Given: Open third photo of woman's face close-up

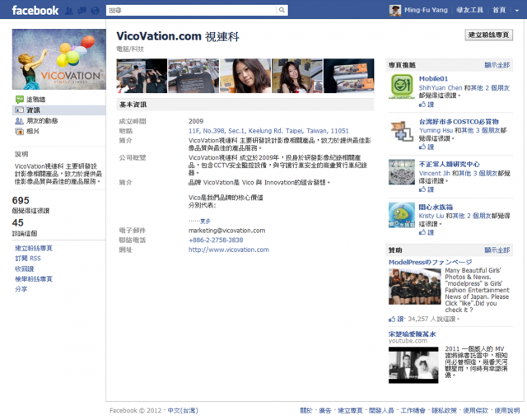Looking at the screenshot, I should click(245, 76).
